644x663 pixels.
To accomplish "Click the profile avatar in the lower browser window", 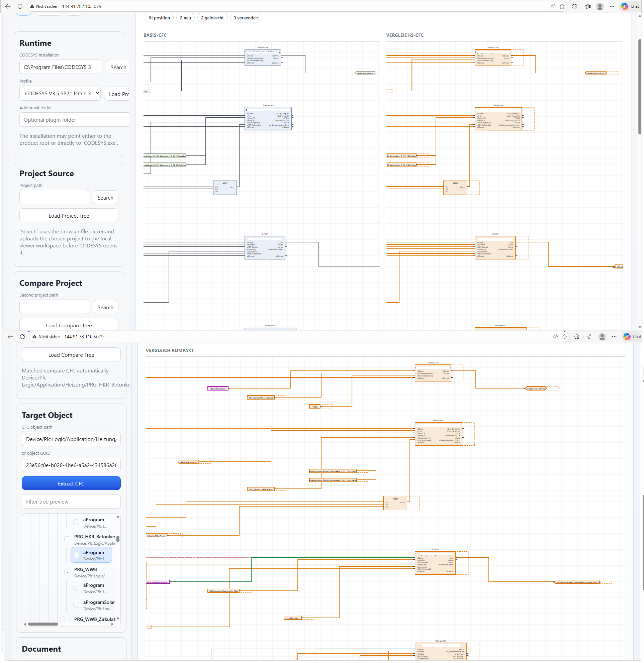I will [x=602, y=337].
